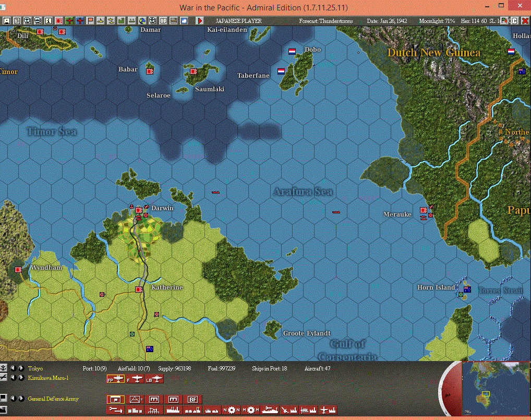Click the black flag icon in bottom panel
The image size is (531, 420).
coord(3,398)
